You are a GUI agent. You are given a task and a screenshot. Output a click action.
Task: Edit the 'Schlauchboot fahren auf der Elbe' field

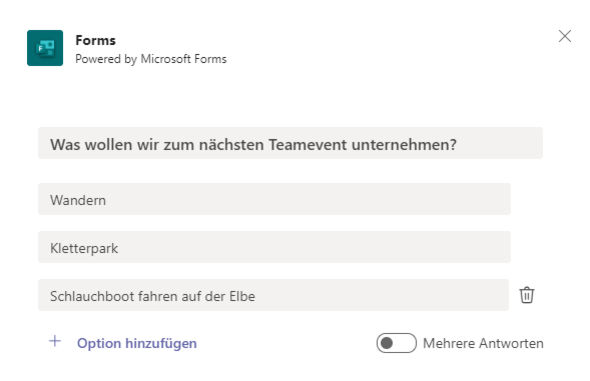click(x=273, y=295)
